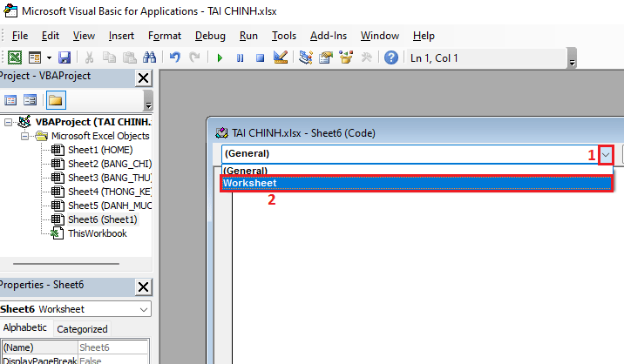The height and width of the screenshot is (364, 624).
Task: Open the Edit menu
Action: pos(51,36)
